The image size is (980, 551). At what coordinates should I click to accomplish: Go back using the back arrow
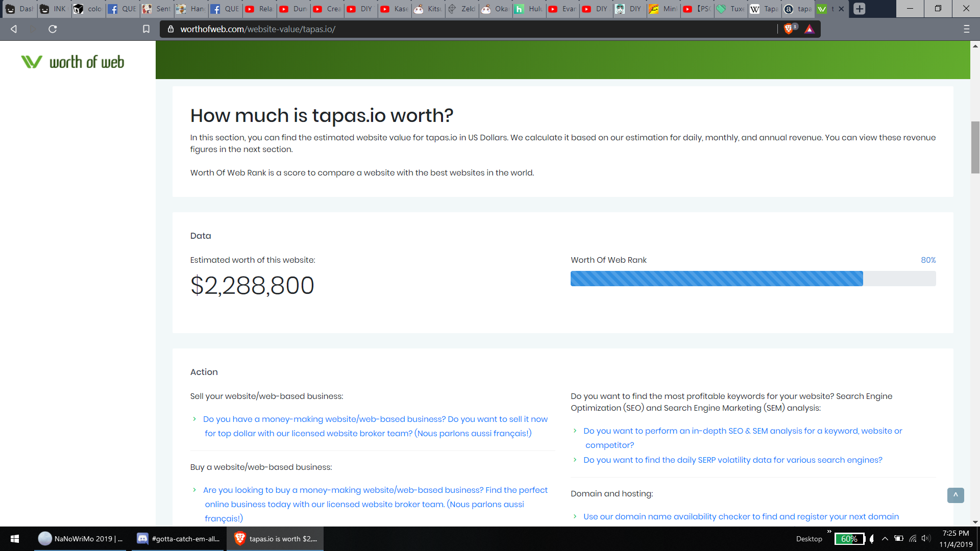(x=14, y=29)
